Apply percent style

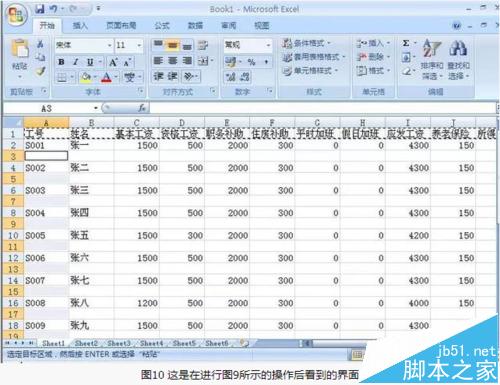tap(251, 62)
